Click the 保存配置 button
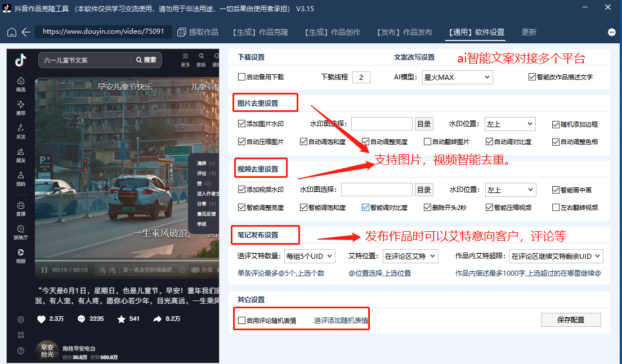Image resolution: width=622 pixels, height=364 pixels. click(x=571, y=320)
